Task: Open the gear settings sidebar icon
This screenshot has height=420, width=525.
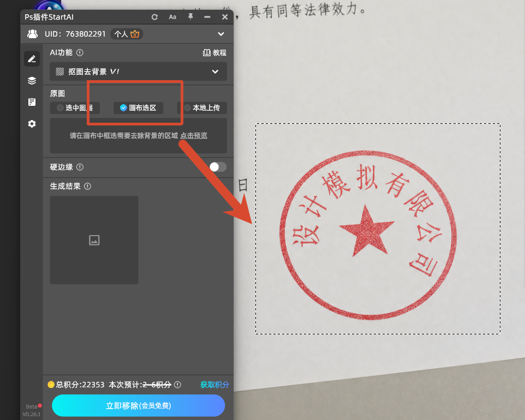Action: pyautogui.click(x=32, y=124)
